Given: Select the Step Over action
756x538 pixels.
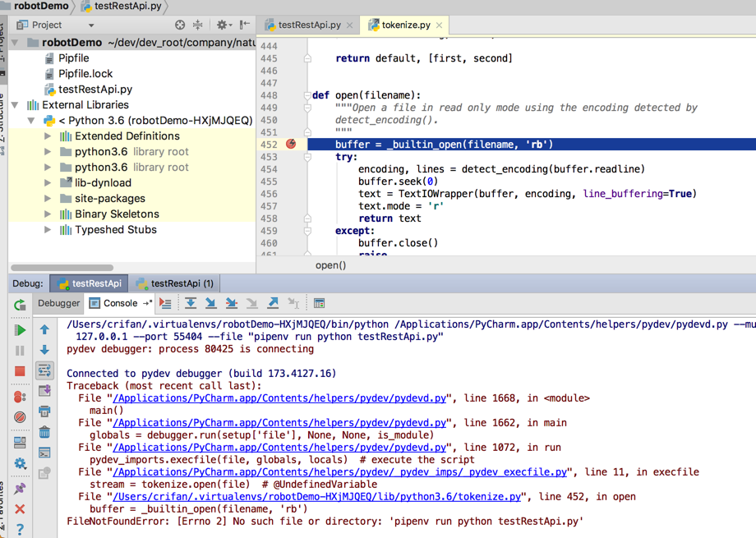Looking at the screenshot, I should click(191, 304).
